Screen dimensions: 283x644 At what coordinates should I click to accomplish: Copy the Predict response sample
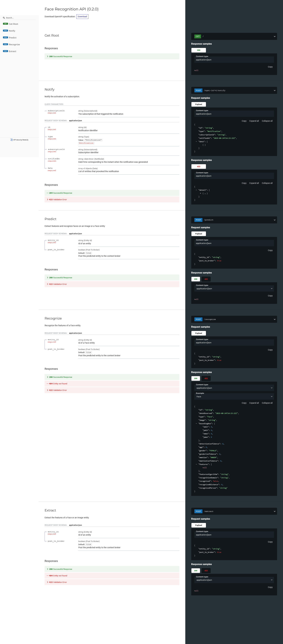[x=270, y=296]
